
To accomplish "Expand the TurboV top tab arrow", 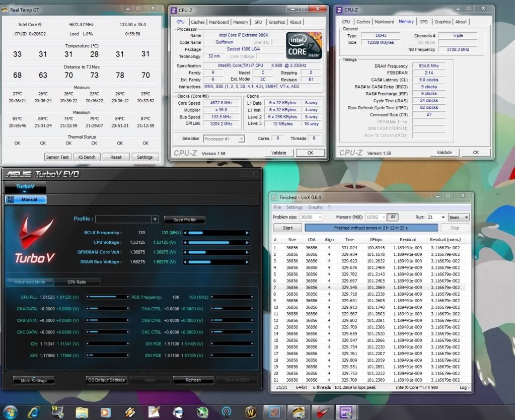I will tap(24, 191).
